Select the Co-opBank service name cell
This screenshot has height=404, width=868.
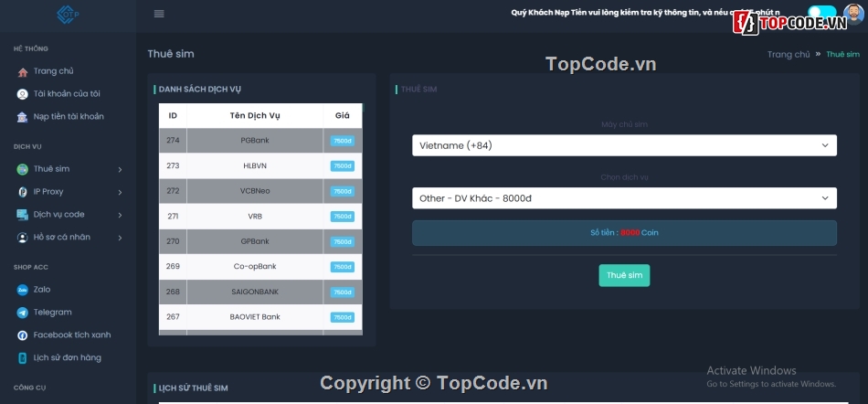[255, 267]
